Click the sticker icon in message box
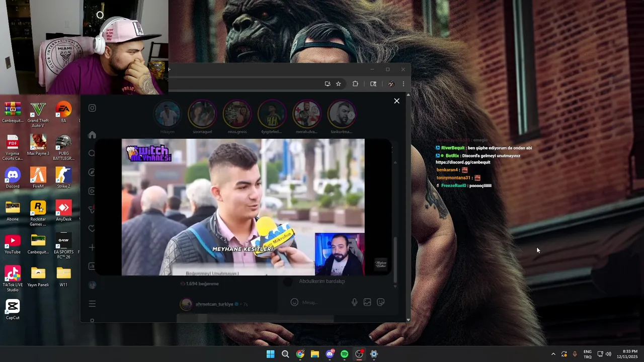The width and height of the screenshot is (644, 362). (x=380, y=302)
